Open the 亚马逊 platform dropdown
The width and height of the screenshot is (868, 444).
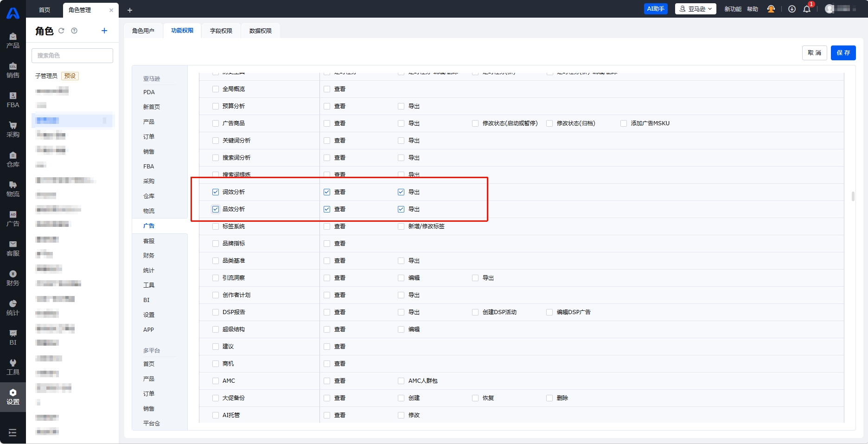click(x=696, y=9)
